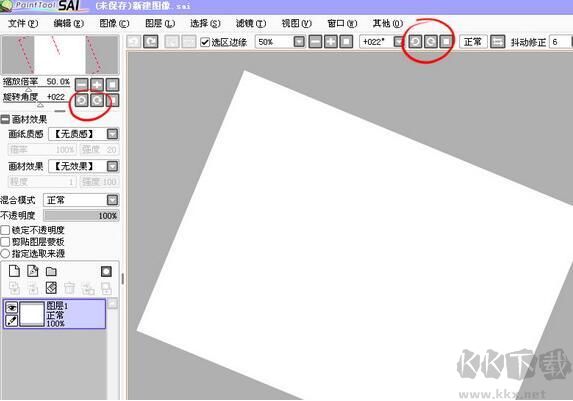Rotate canvas counterclockwise in the top toolbar
Screen dimensions: 573x401
(x=415, y=42)
